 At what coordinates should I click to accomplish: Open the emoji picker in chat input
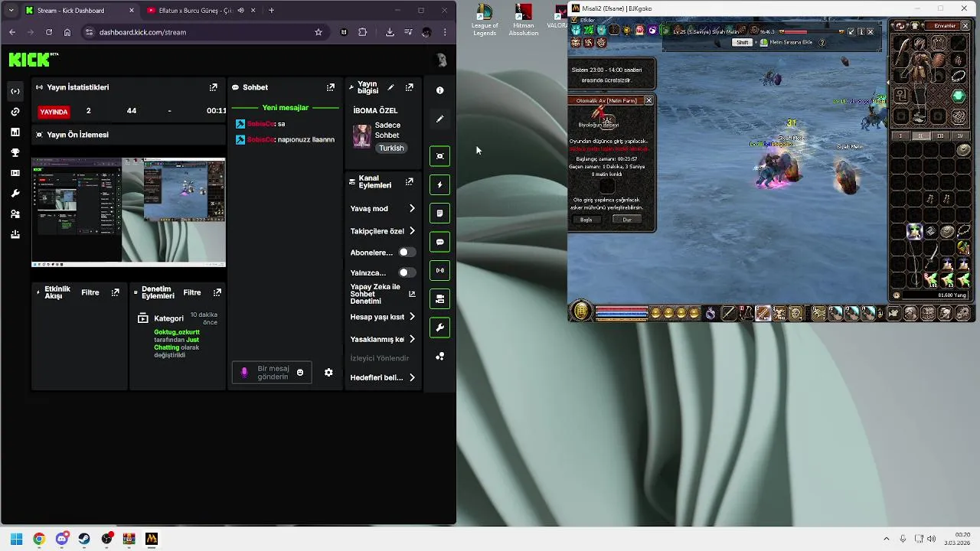(x=300, y=373)
